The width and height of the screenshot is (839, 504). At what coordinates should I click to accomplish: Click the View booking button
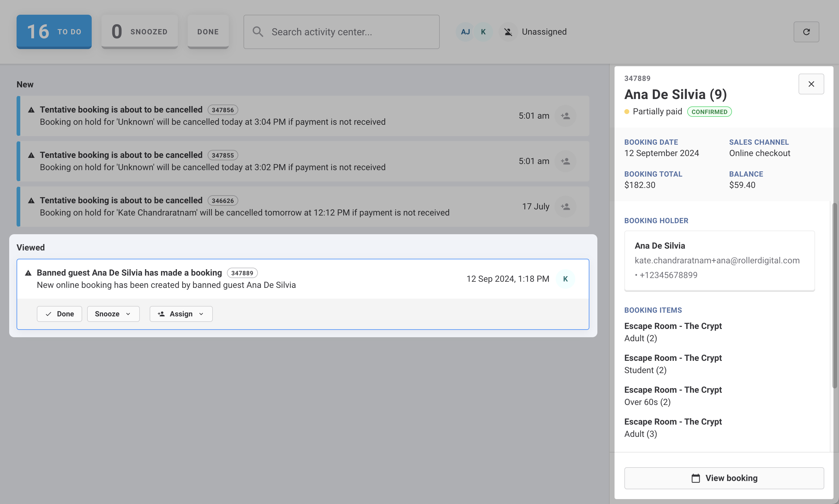tap(724, 478)
